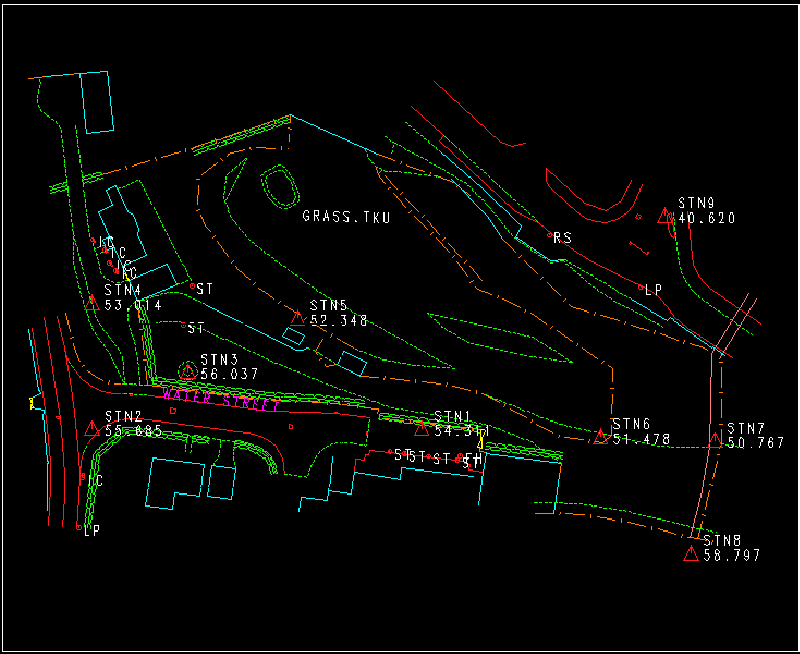Select the 52.348 level text at STN5
Image resolution: width=800 pixels, height=654 pixels.
click(339, 321)
